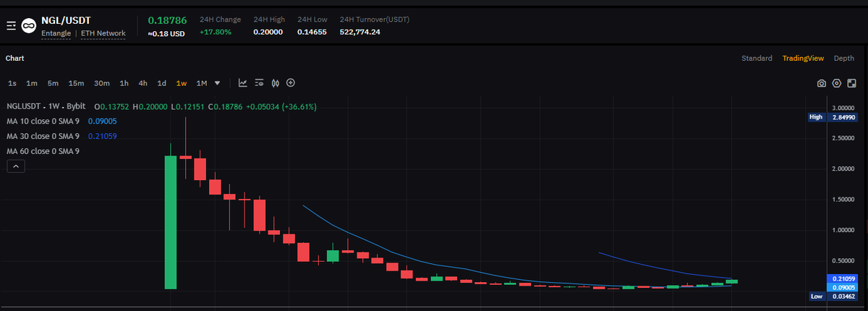Click the MA 30 value 0.21059 in legend
The height and width of the screenshot is (311, 868).
[103, 136]
